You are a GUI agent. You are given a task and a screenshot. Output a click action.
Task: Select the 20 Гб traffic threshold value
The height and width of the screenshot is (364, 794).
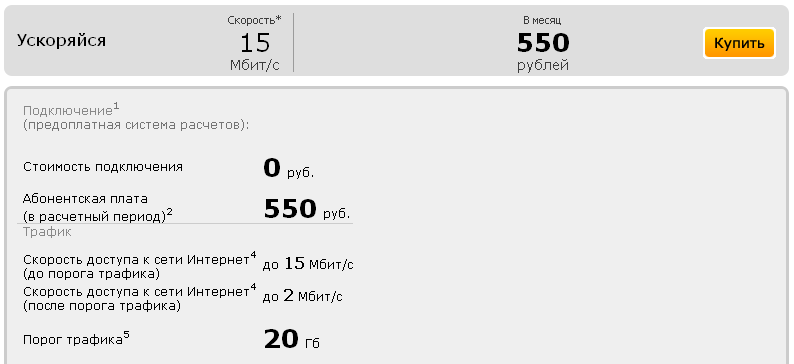[x=292, y=340]
